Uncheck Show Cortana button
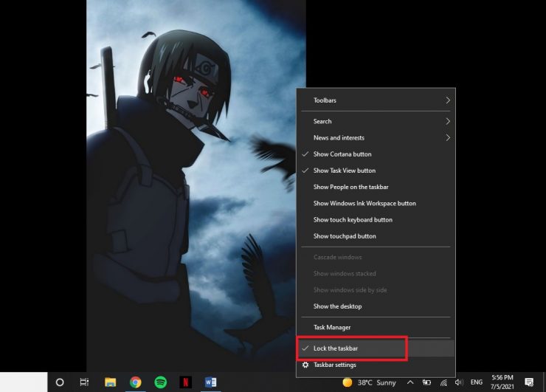 (x=376, y=154)
